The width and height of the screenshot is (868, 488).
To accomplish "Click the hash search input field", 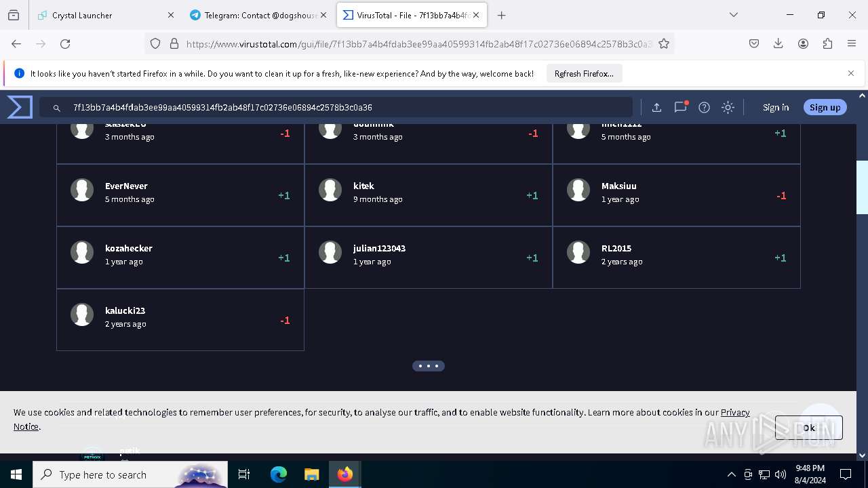I will pyautogui.click(x=336, y=107).
